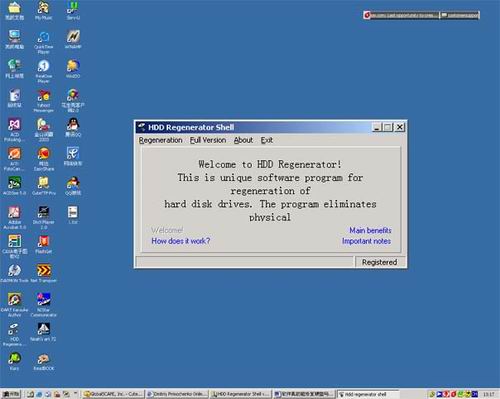Open the HDD Regenerator desktop shortcut
This screenshot has width=500, height=399.
[x=14, y=335]
